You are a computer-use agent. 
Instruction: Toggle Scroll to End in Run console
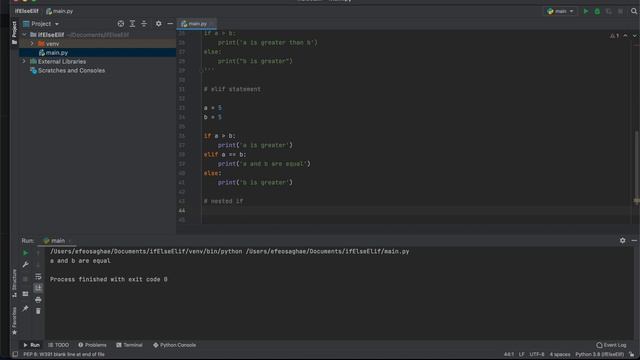pos(38,288)
